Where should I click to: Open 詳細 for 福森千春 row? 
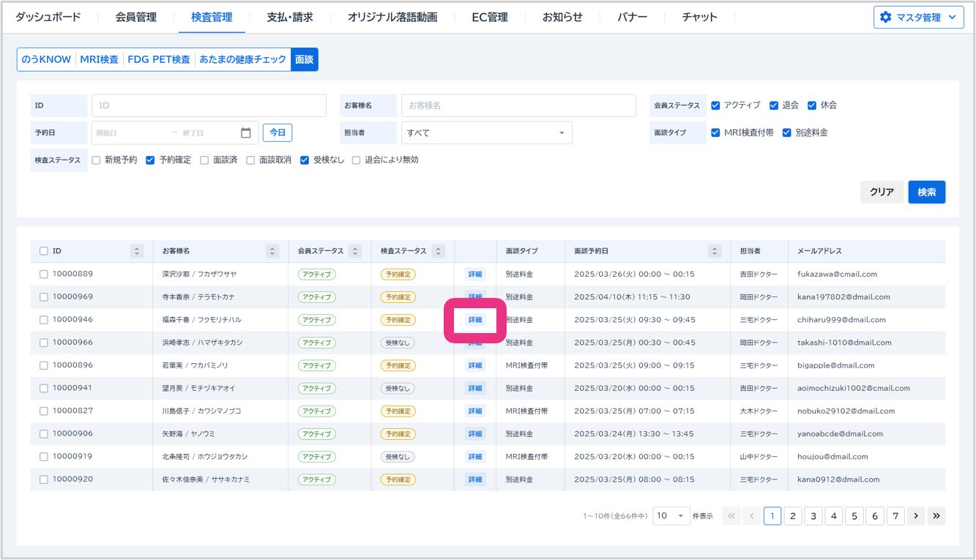click(x=475, y=320)
